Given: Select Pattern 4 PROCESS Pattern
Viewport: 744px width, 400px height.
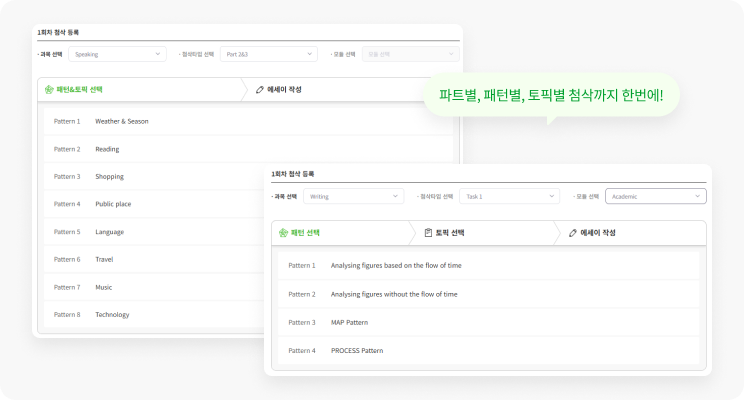Looking at the screenshot, I should (488, 351).
